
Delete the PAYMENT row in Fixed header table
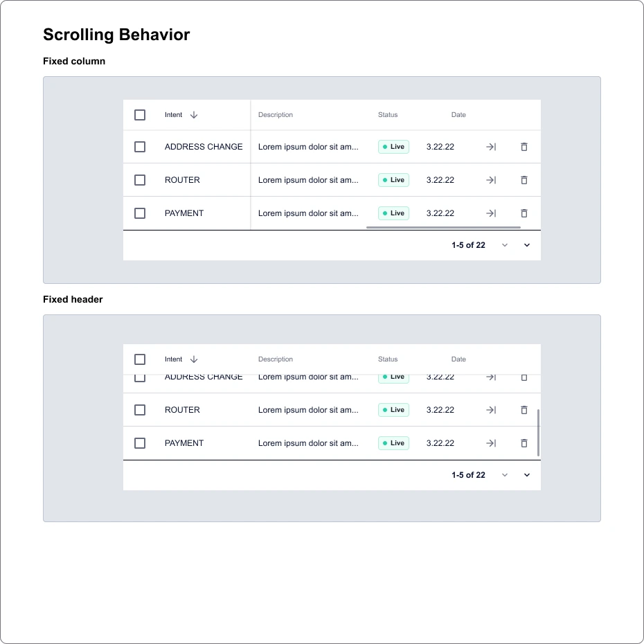coord(524,443)
